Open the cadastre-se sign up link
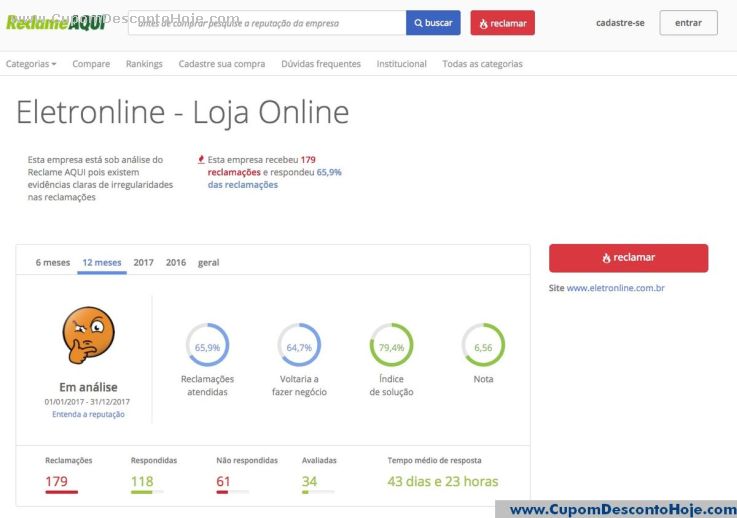The width and height of the screenshot is (737, 518). coord(620,23)
